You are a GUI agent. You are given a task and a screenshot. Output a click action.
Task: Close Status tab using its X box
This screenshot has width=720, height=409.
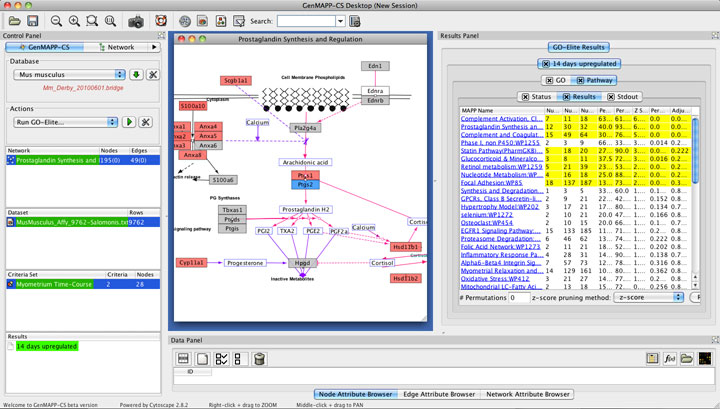click(x=525, y=97)
